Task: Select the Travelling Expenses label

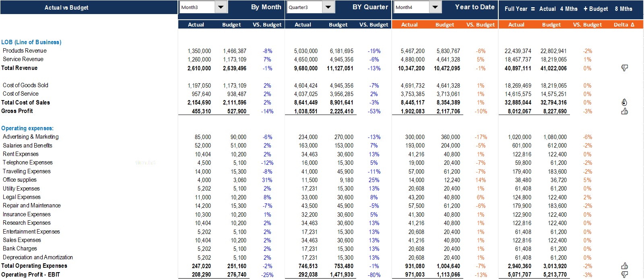Action: point(27,171)
